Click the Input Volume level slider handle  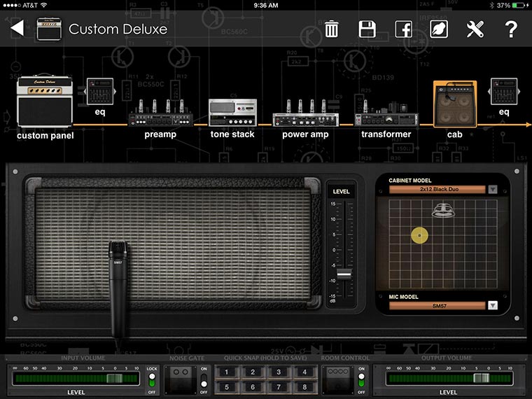coord(114,378)
